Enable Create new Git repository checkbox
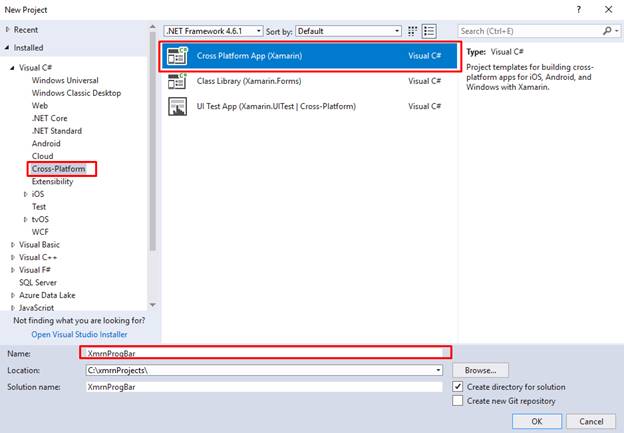This screenshot has width=624, height=433. pos(458,400)
